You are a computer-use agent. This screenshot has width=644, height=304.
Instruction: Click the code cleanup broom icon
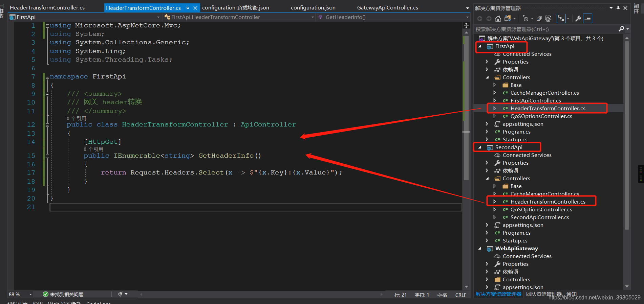[120, 294]
